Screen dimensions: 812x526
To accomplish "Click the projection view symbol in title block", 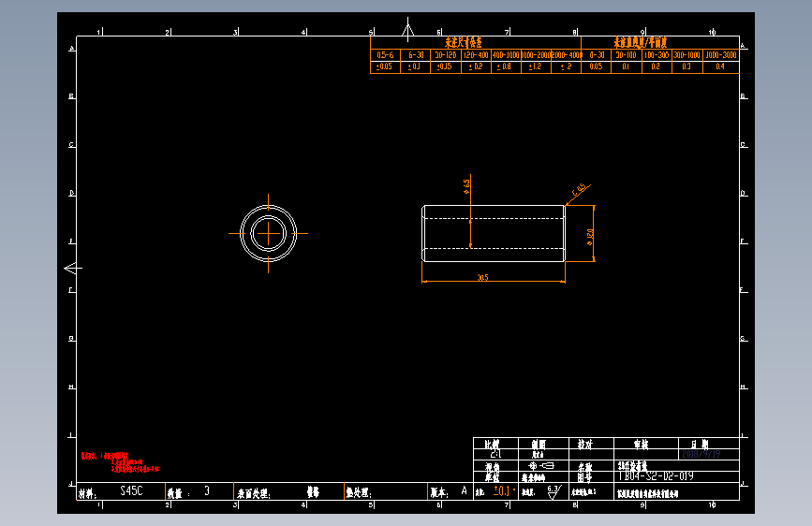I will click(x=541, y=465).
